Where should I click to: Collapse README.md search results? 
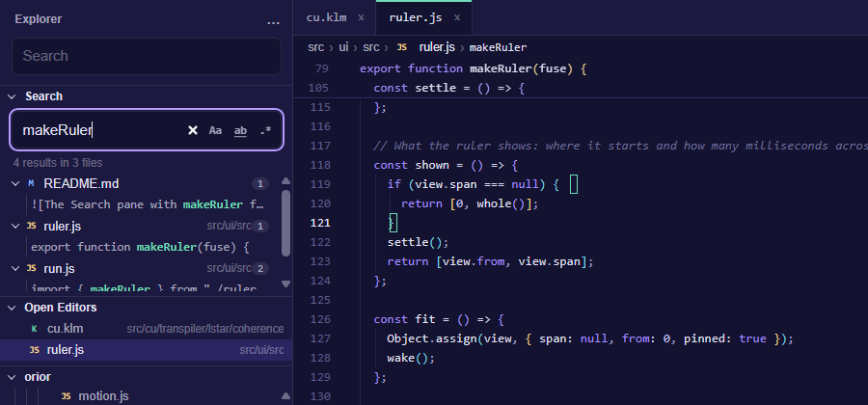14,183
